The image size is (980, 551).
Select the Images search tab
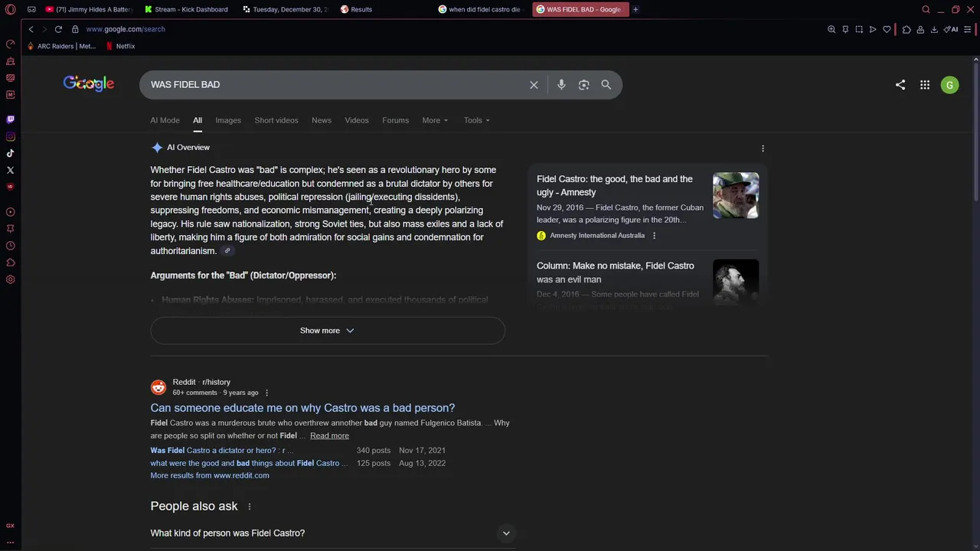coord(228,120)
